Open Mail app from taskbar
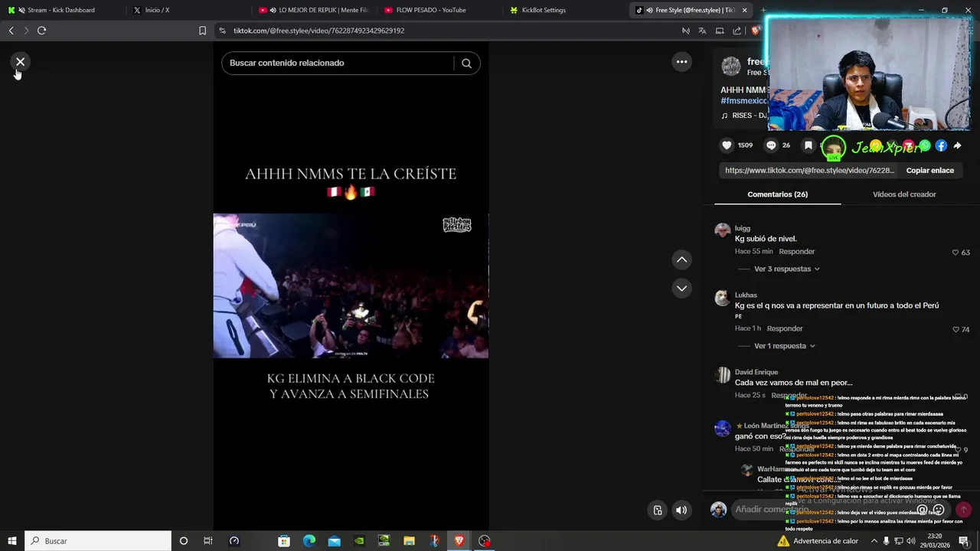Image resolution: width=980 pixels, height=551 pixels. [335, 541]
